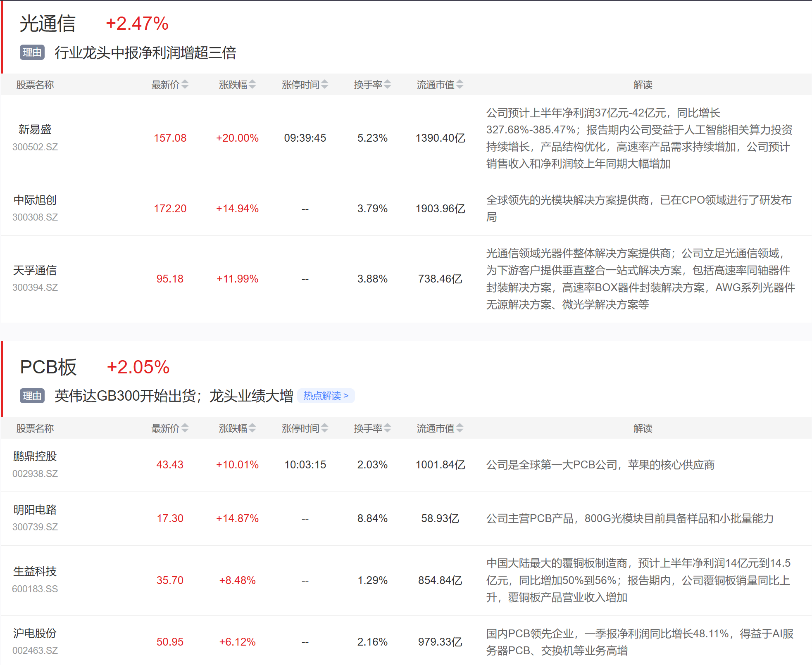The image size is (812, 665).
Task: Click the +14.94% change value
Action: (237, 209)
